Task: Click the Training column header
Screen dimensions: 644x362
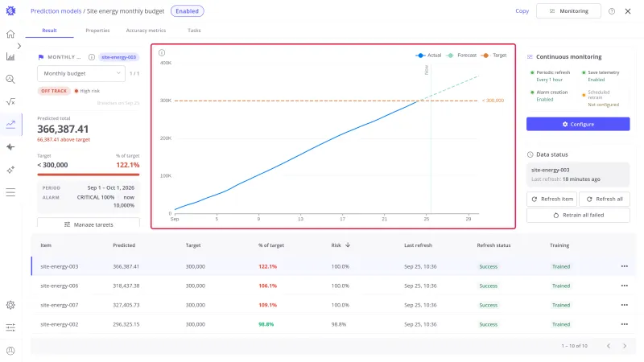Action: (x=559, y=245)
